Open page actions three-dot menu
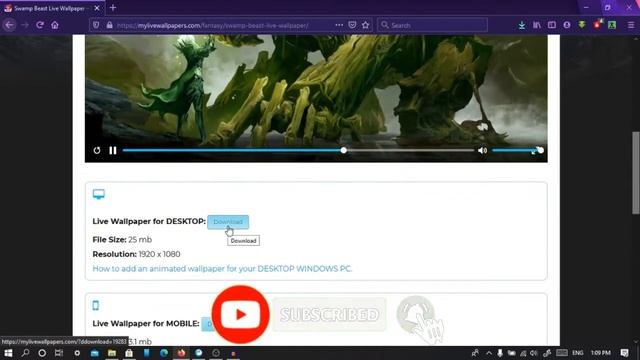The image size is (640, 360). 339,25
